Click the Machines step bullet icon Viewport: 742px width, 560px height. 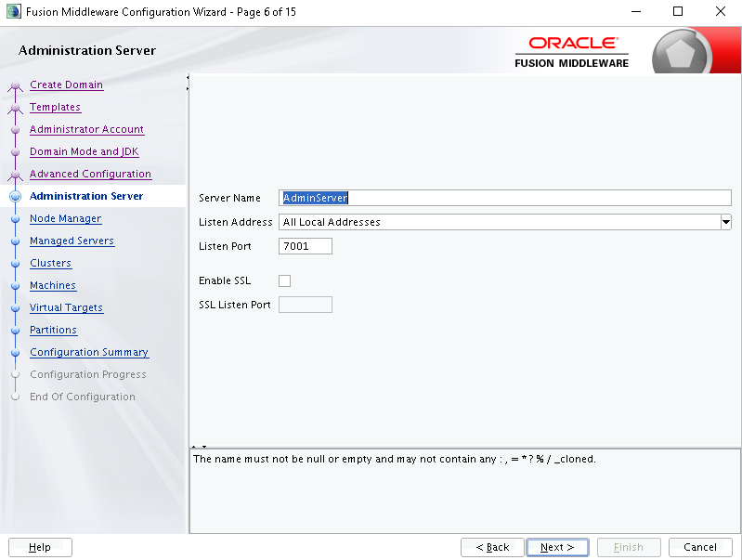click(x=15, y=285)
